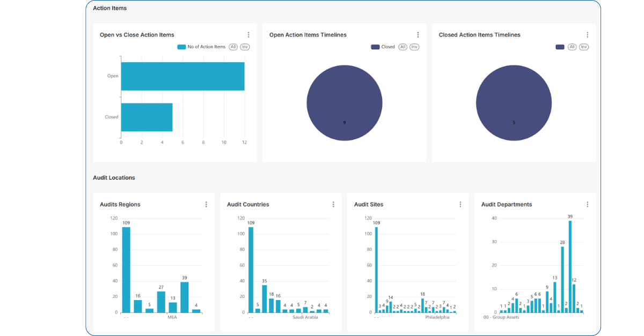The width and height of the screenshot is (644, 336).
Task: Open the Audit Countries chart options menu
Action: [333, 204]
